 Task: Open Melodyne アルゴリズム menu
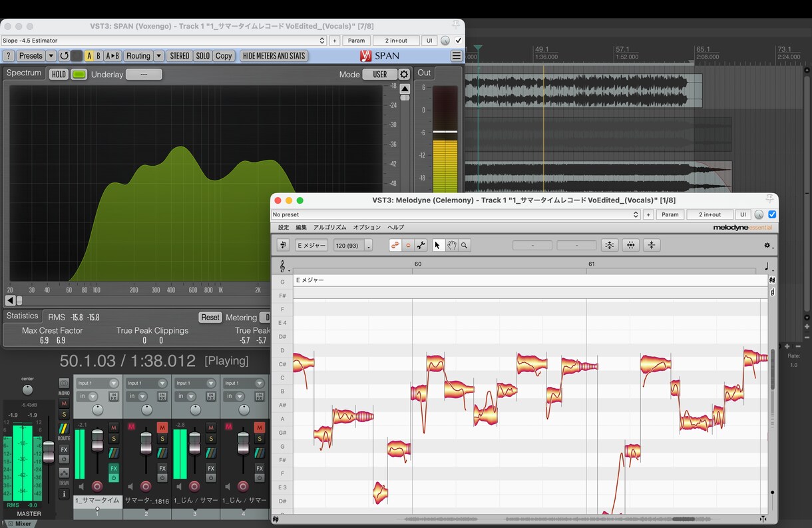point(330,228)
